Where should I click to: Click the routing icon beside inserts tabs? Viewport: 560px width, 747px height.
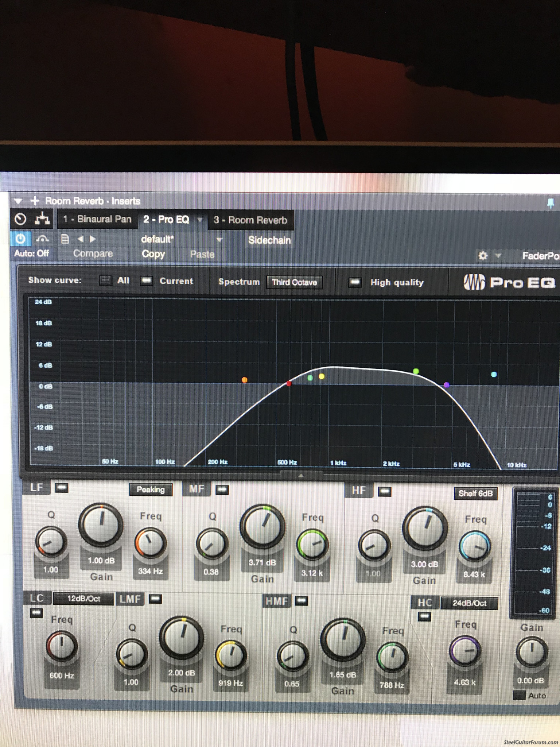tap(42, 219)
